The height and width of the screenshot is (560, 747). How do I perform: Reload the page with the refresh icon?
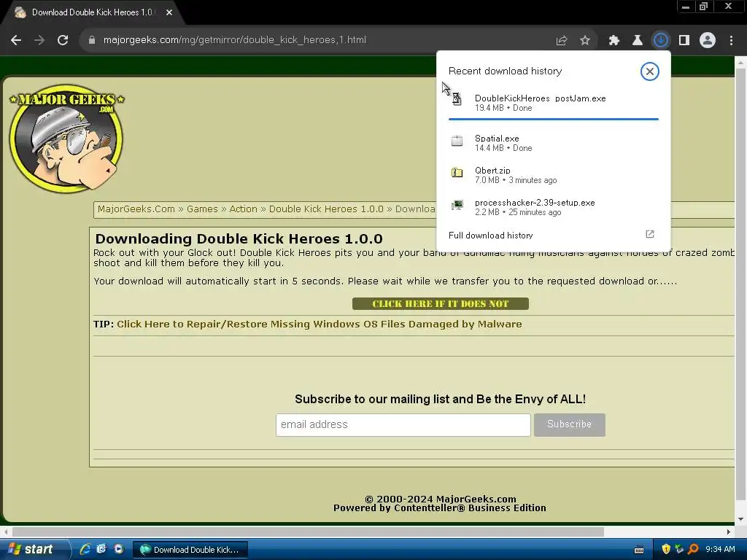[x=63, y=40]
